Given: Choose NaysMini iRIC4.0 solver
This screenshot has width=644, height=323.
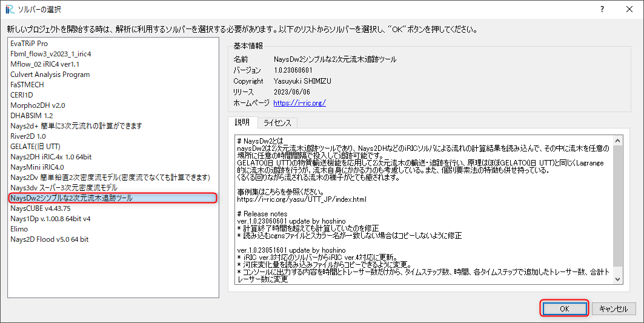Looking at the screenshot, I should (113, 167).
